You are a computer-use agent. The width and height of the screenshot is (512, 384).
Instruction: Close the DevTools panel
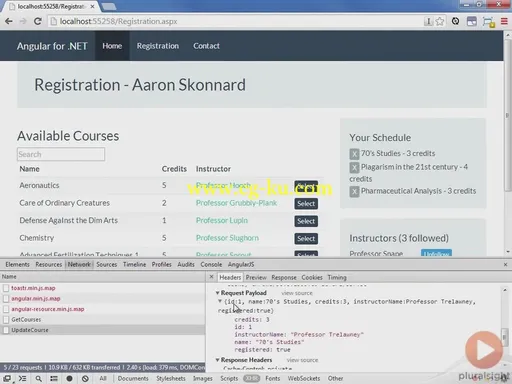505,264
